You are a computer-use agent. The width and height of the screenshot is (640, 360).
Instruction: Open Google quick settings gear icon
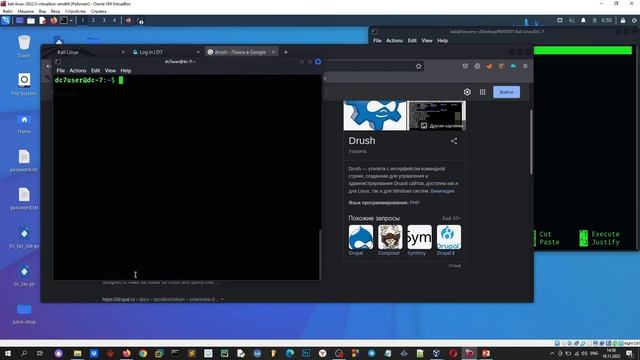coord(467,92)
